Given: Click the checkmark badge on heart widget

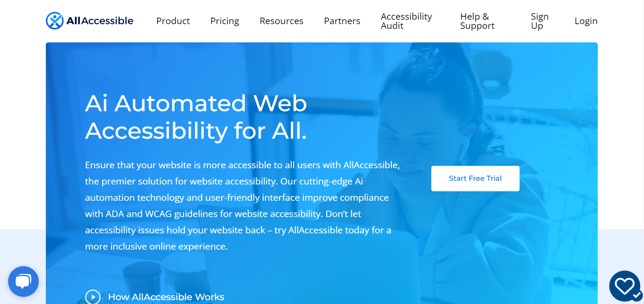Looking at the screenshot, I should point(637,296).
